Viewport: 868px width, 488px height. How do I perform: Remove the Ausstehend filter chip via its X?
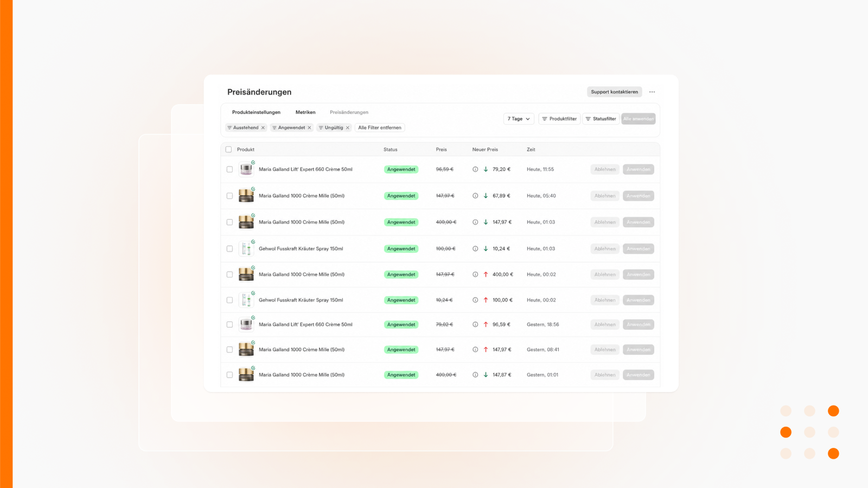pos(263,128)
